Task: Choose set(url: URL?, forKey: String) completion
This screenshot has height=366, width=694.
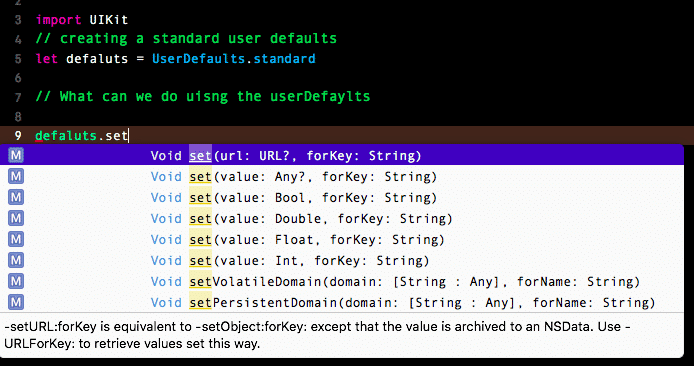Action: pos(342,155)
